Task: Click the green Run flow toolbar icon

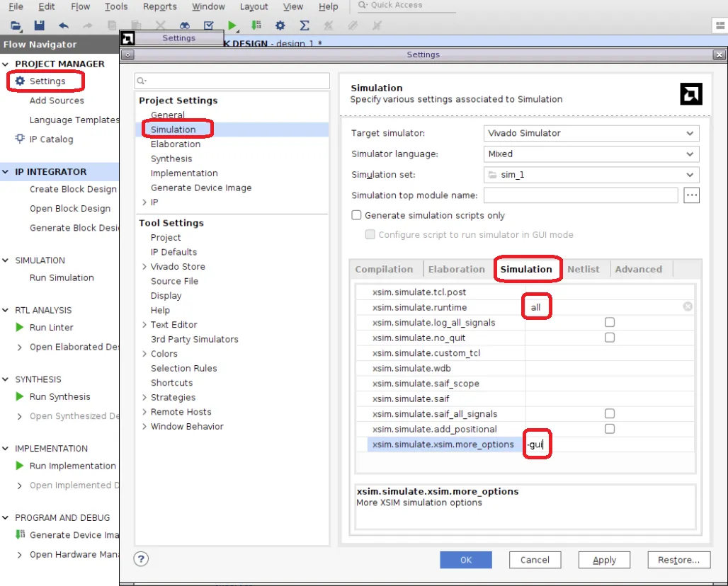Action: (x=232, y=25)
